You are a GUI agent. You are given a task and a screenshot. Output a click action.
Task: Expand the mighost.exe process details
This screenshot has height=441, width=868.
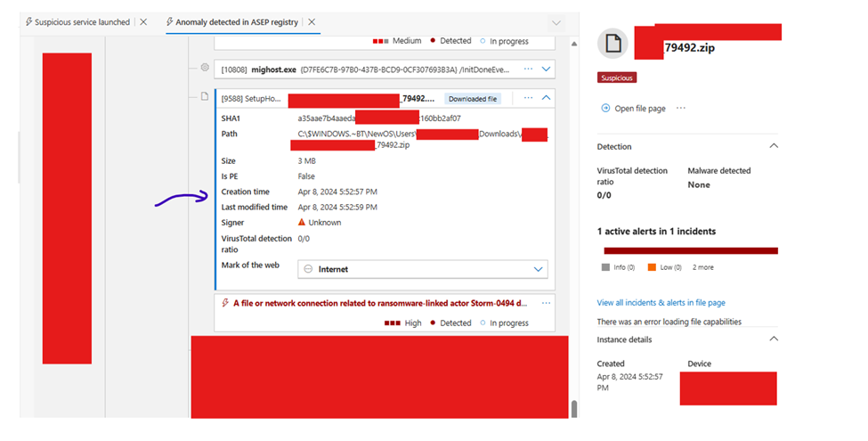[x=546, y=69]
